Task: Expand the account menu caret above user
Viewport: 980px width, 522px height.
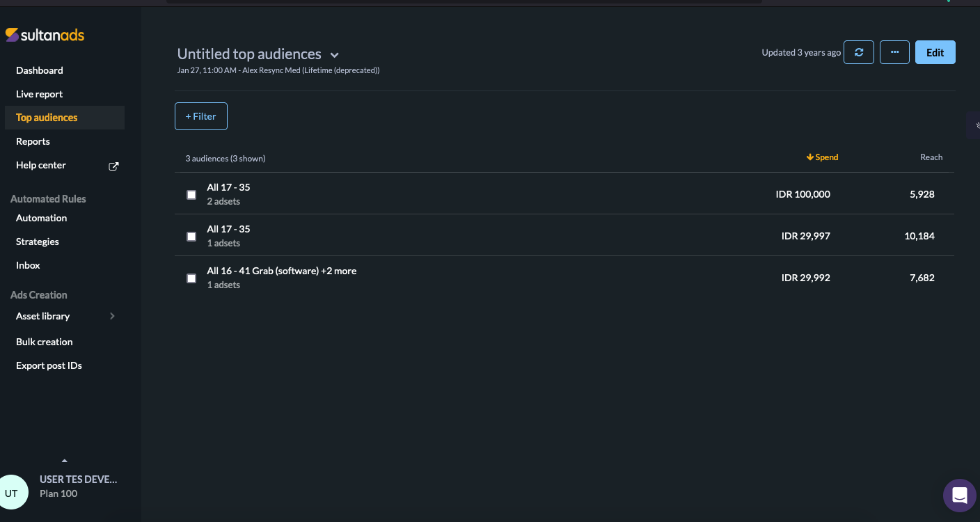Action: click(65, 461)
